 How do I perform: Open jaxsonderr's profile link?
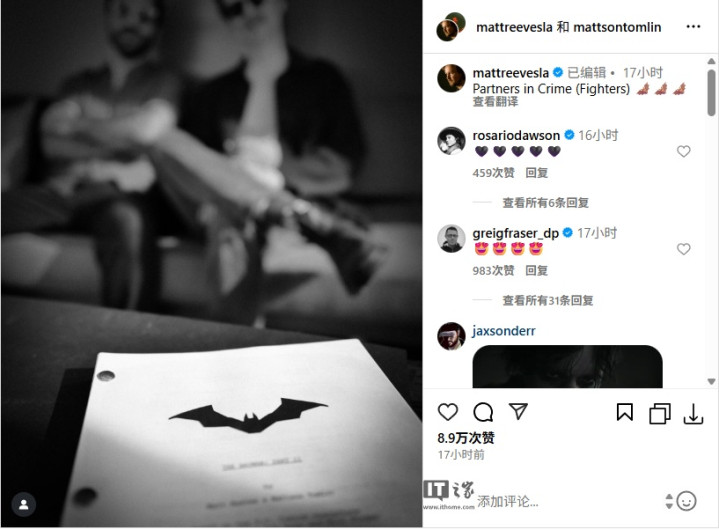[x=503, y=331]
